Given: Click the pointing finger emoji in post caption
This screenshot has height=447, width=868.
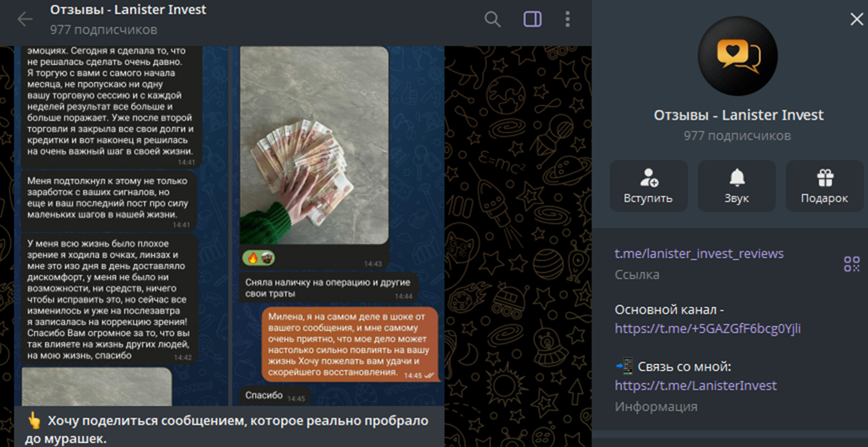Looking at the screenshot, I should 34,421.
